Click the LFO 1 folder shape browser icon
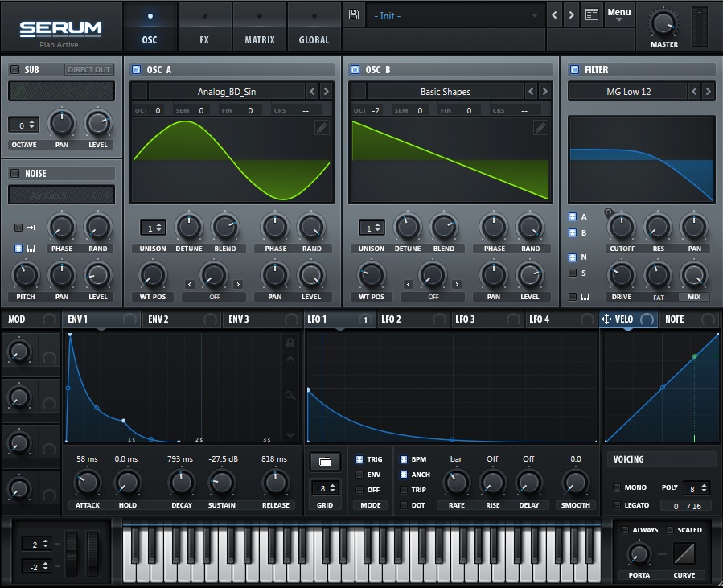 pyautogui.click(x=325, y=462)
